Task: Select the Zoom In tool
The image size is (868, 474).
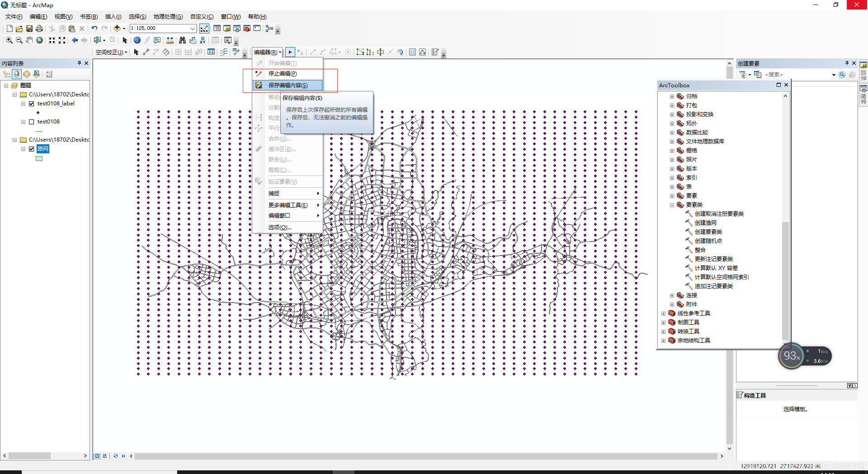Action: pyautogui.click(x=9, y=40)
